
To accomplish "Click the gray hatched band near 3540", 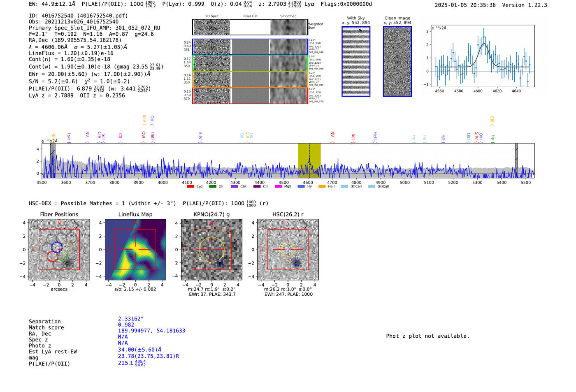I will [x=52, y=161].
